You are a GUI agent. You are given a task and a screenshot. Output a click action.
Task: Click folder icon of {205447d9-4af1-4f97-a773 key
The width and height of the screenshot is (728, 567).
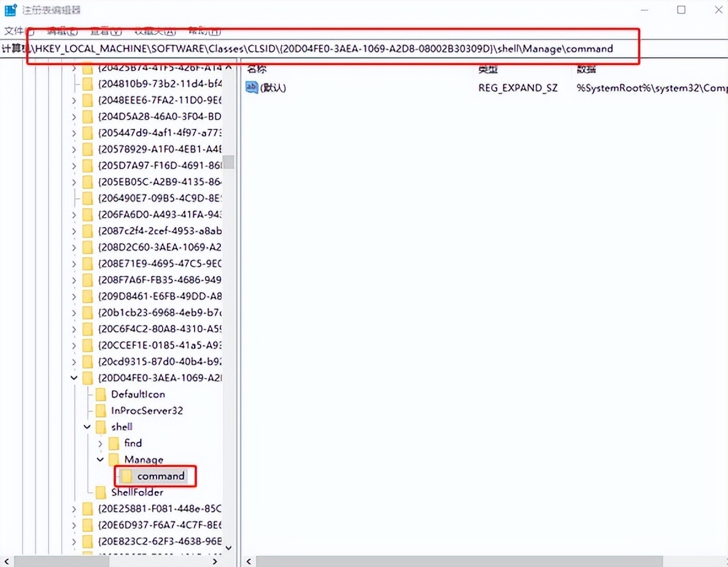tap(87, 133)
